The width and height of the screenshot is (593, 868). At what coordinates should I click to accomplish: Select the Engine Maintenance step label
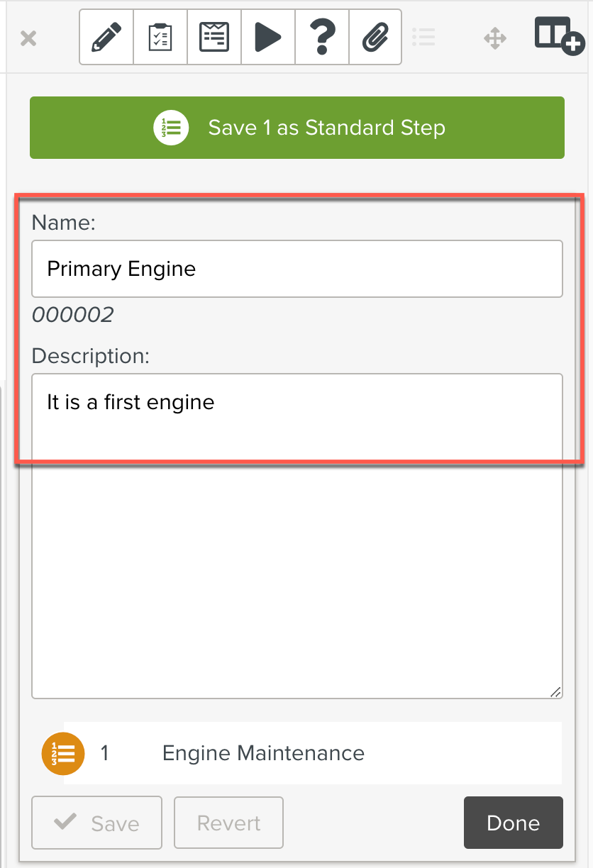[x=263, y=753]
